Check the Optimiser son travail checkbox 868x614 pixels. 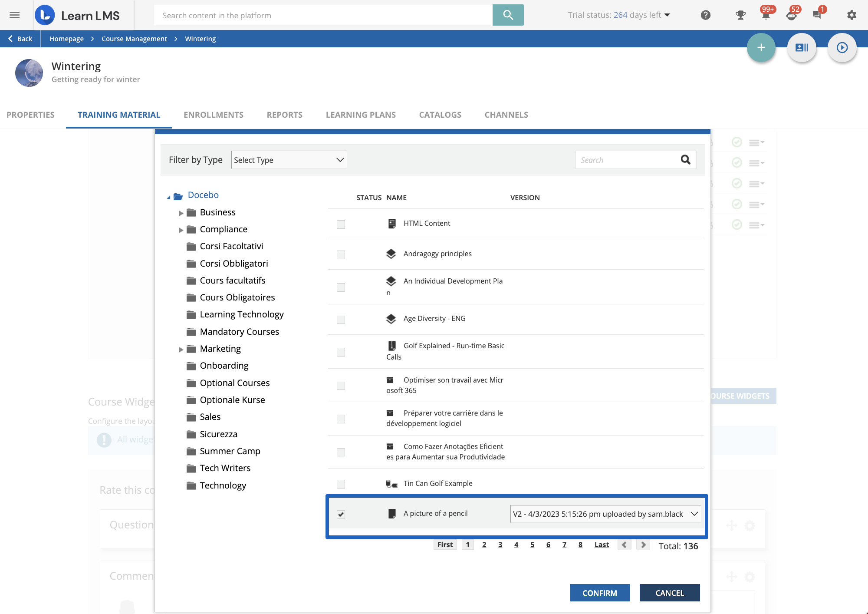coord(341,386)
